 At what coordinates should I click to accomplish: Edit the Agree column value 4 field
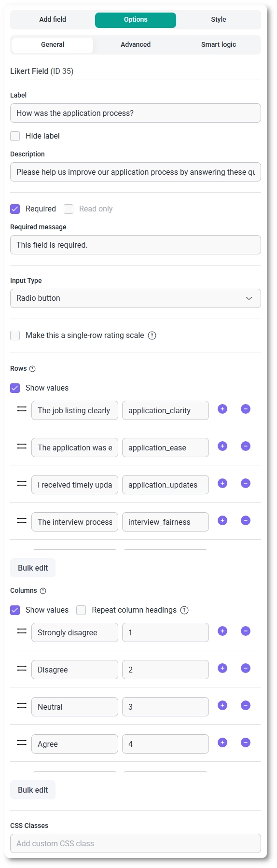click(x=166, y=744)
